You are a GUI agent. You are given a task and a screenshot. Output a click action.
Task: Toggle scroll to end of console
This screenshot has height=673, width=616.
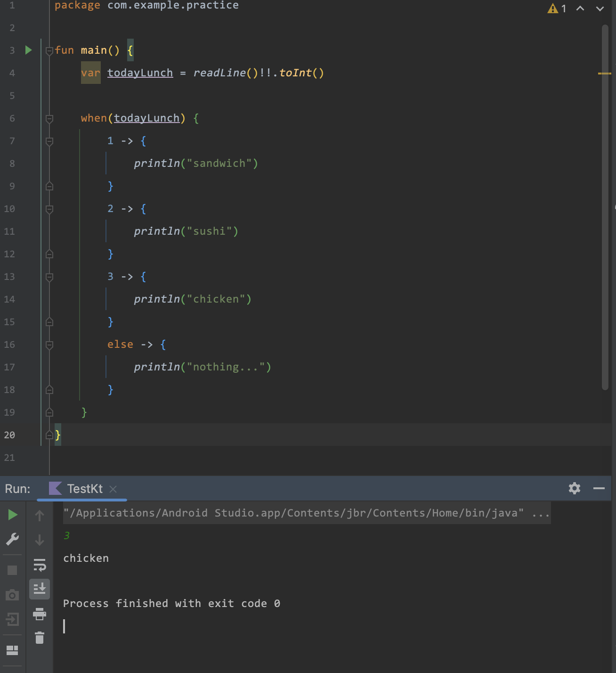coord(40,589)
